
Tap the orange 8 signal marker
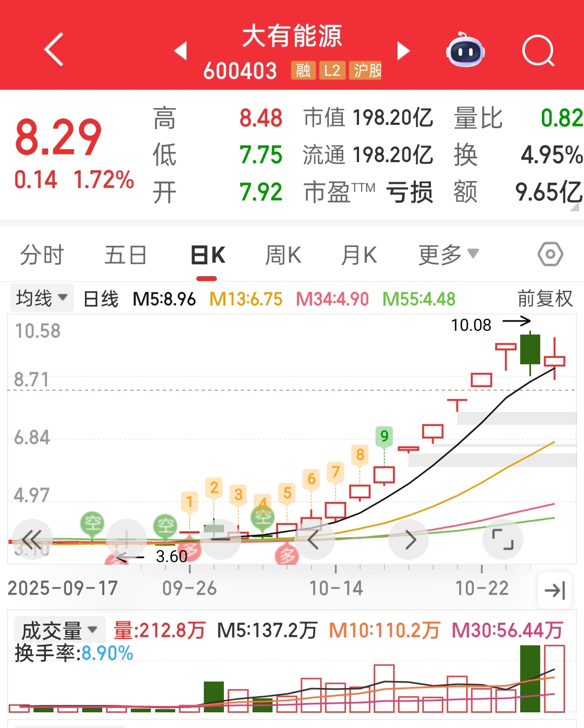360,455
